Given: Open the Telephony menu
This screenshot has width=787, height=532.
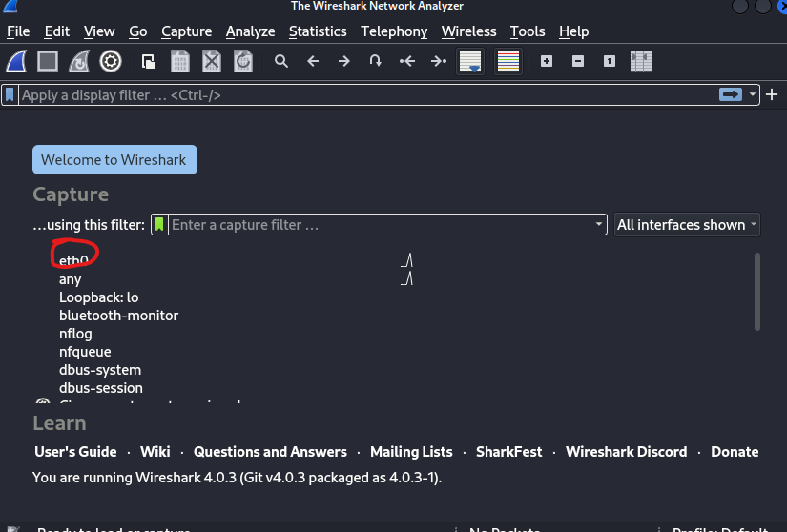Looking at the screenshot, I should click(394, 31).
